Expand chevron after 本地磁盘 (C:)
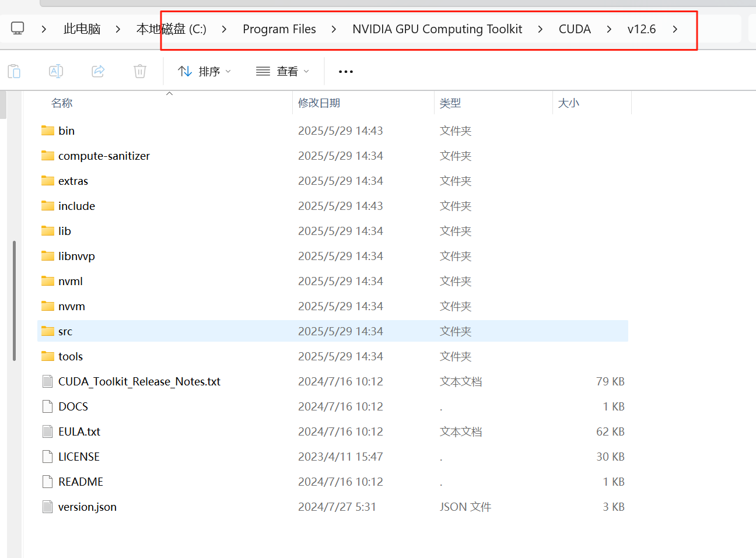 [224, 29]
